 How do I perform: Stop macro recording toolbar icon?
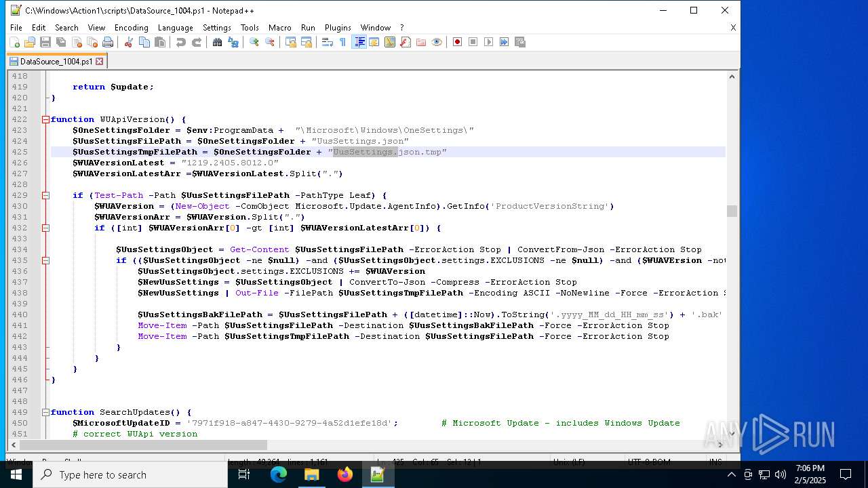pyautogui.click(x=473, y=42)
